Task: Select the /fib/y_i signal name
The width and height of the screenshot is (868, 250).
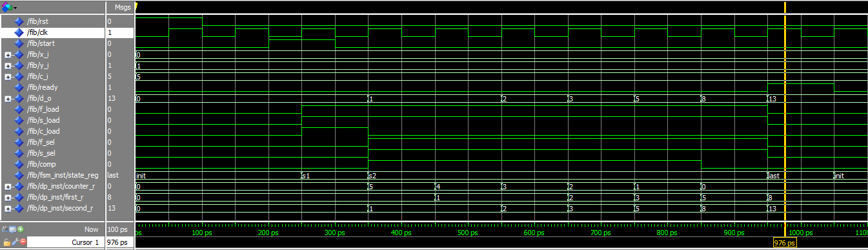Action: click(x=38, y=65)
